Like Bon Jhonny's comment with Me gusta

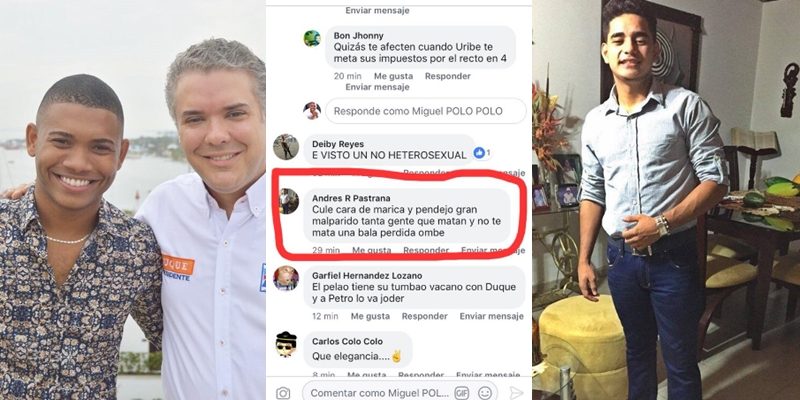[393, 76]
